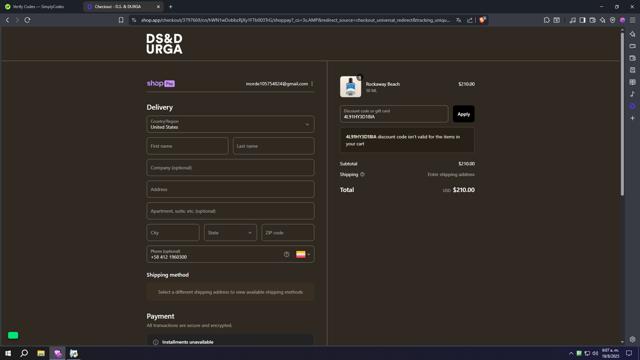The height and width of the screenshot is (360, 640).
Task: Click the Rockaway Beach product thumbnail
Action: click(x=351, y=87)
